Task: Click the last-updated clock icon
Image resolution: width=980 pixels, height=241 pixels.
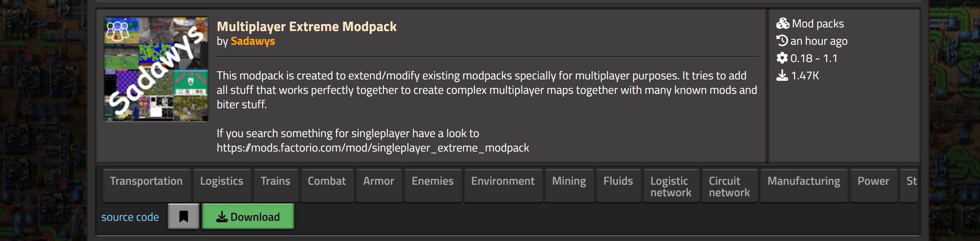Action: pyautogui.click(x=782, y=40)
